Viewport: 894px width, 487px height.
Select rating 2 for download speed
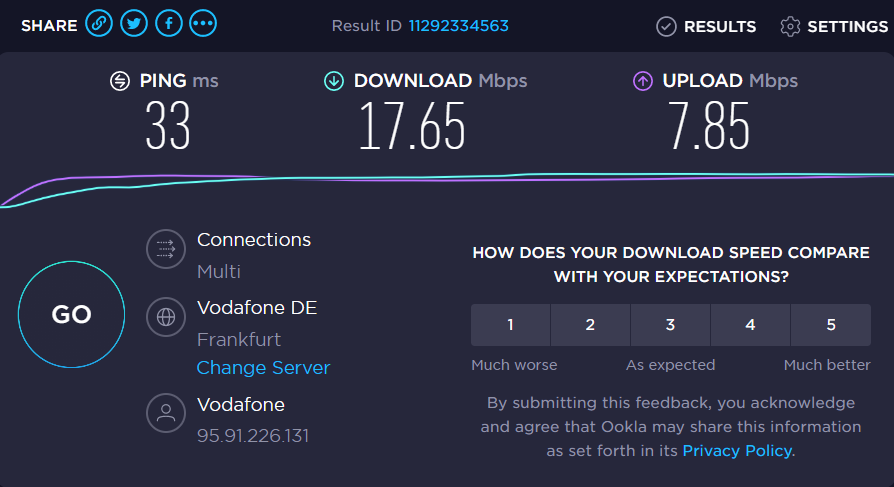(x=590, y=324)
